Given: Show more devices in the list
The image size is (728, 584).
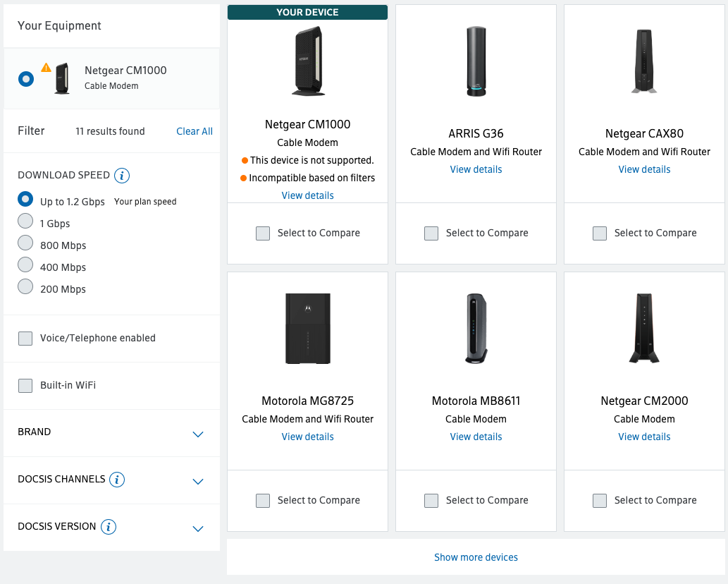Looking at the screenshot, I should pos(476,557).
